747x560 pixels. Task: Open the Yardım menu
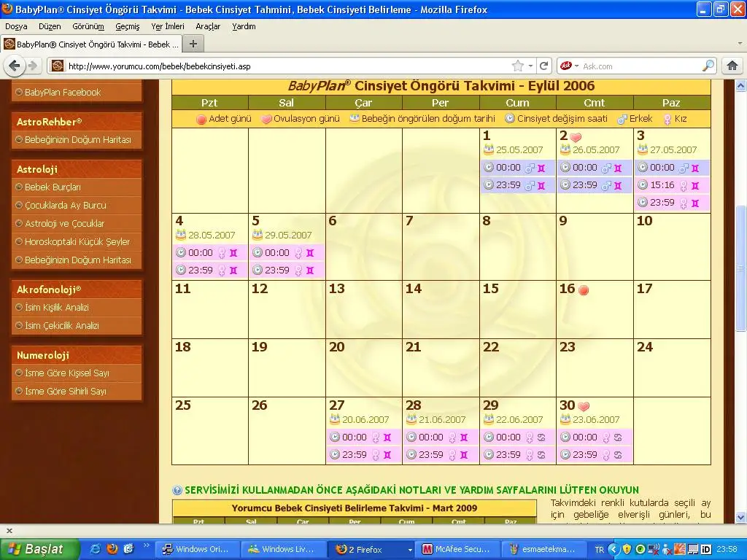[244, 26]
